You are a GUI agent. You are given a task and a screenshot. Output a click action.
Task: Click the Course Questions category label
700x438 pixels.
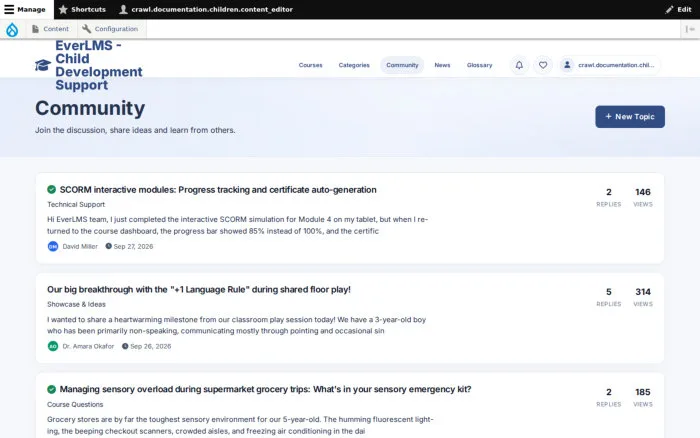75,405
